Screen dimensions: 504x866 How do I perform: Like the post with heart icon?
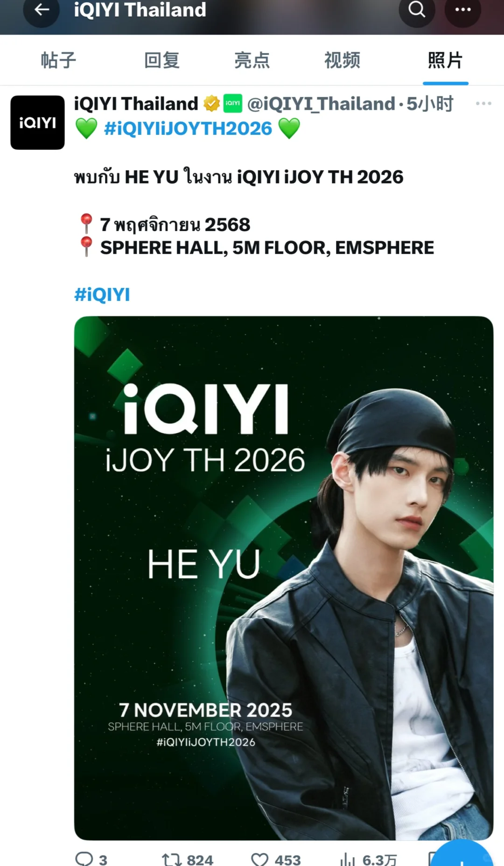pos(259,859)
